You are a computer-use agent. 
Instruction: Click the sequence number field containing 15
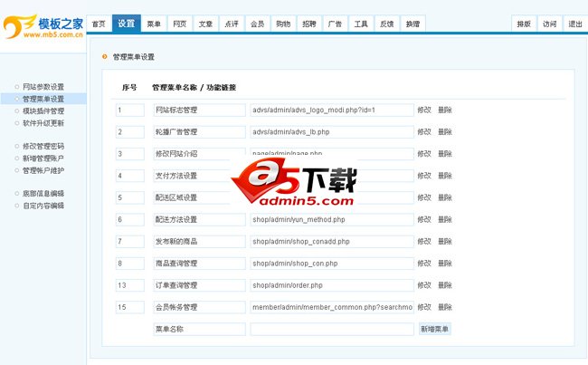[x=129, y=307]
